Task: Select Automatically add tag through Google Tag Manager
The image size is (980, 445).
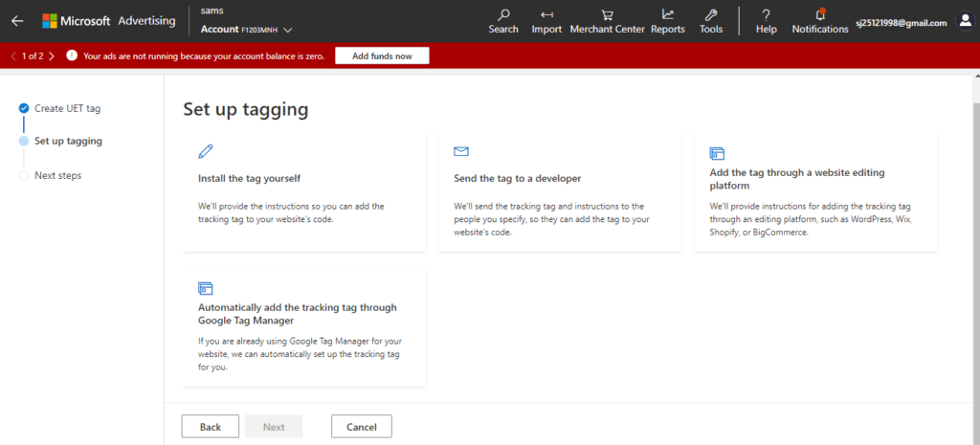Action: [298, 314]
